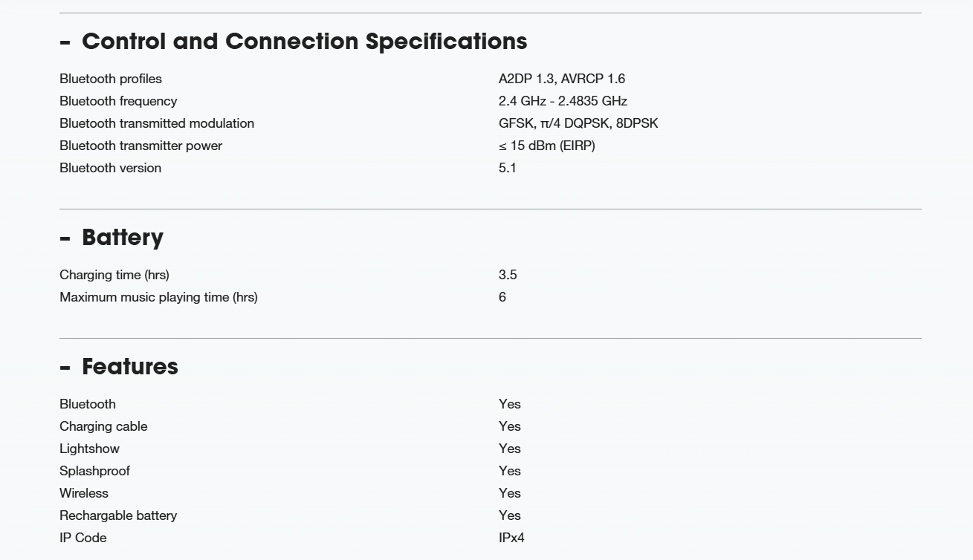Click the Maximum music playing time label
Viewport: 973px width, 560px height.
click(158, 297)
